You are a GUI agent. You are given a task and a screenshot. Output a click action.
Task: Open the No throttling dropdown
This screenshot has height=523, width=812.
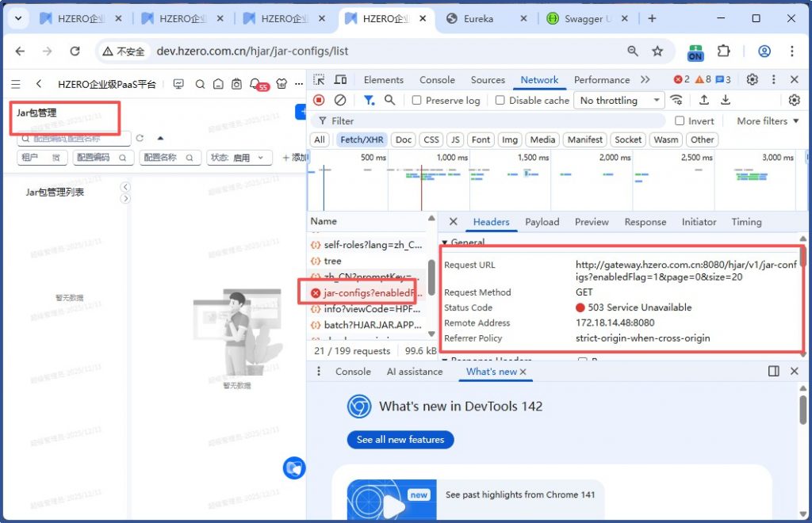620,101
